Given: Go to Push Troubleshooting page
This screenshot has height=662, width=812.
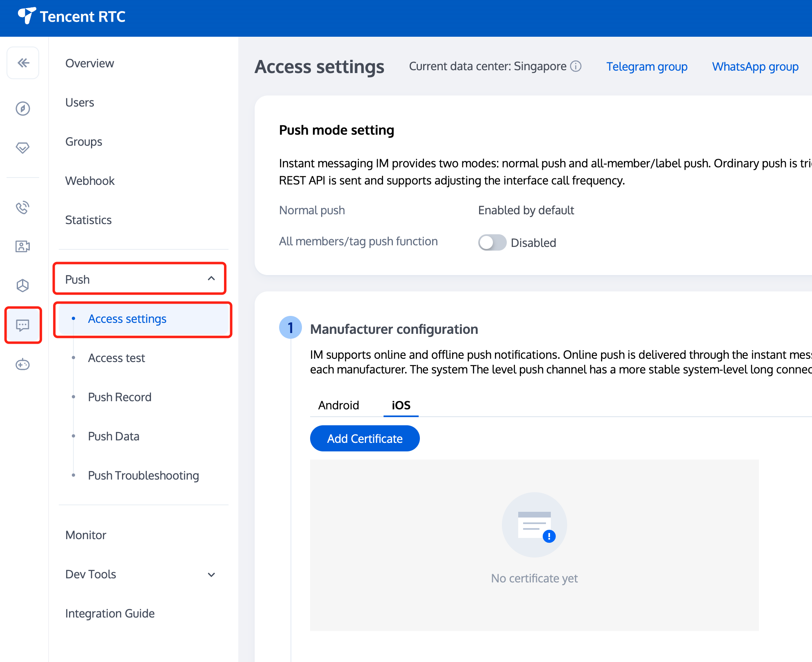Looking at the screenshot, I should (x=144, y=475).
